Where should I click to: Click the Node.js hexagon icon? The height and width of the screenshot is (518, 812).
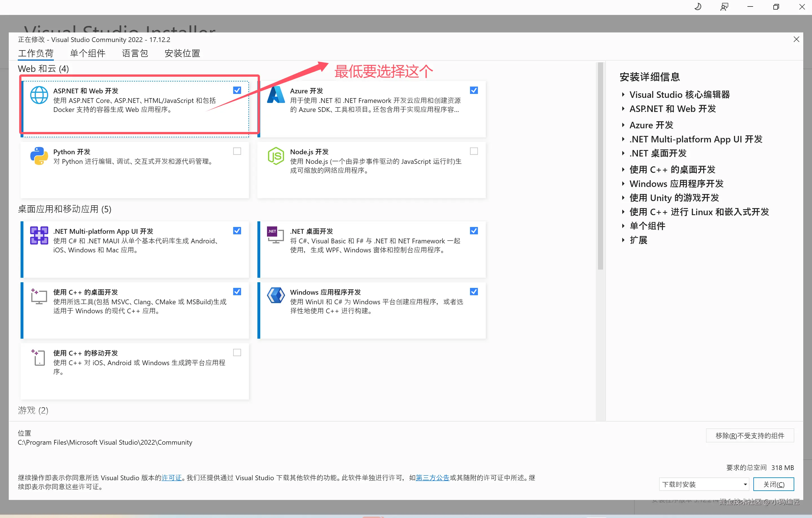point(276,156)
